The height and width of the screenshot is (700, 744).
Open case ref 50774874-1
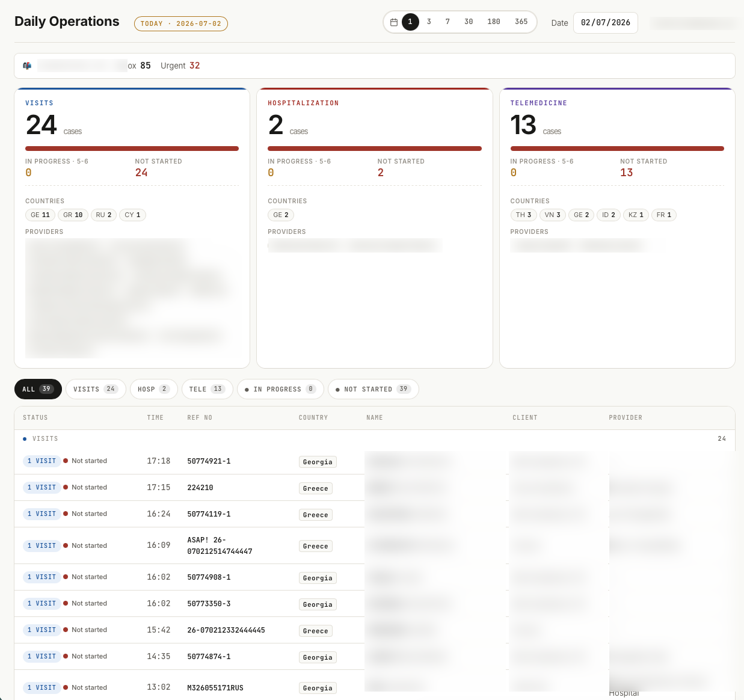tap(209, 657)
